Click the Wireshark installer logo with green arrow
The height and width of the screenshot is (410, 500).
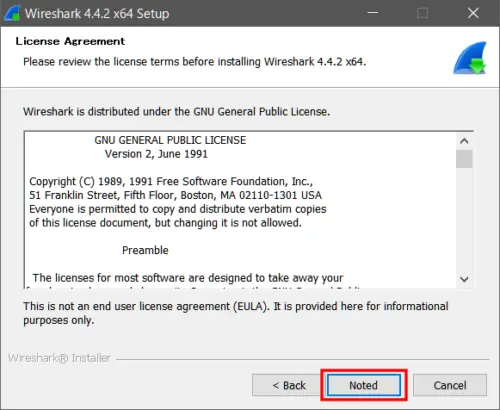[x=470, y=58]
